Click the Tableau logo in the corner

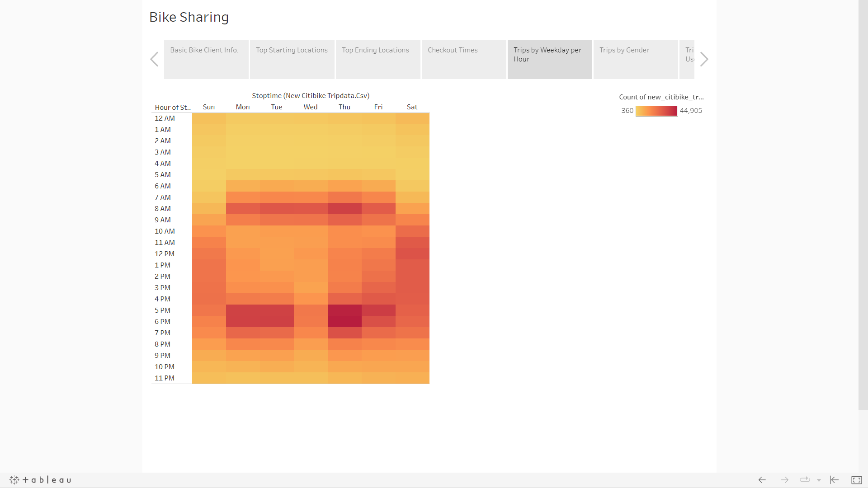40,480
